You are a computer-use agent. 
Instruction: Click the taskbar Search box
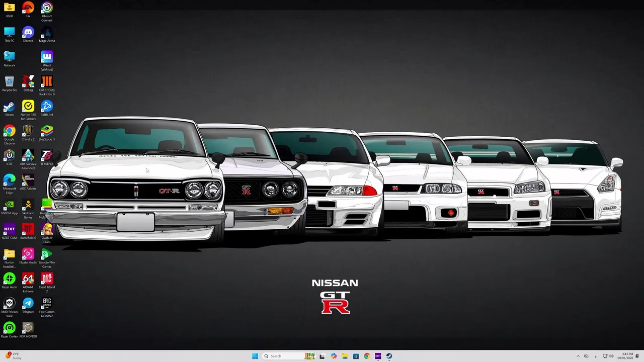(289, 356)
